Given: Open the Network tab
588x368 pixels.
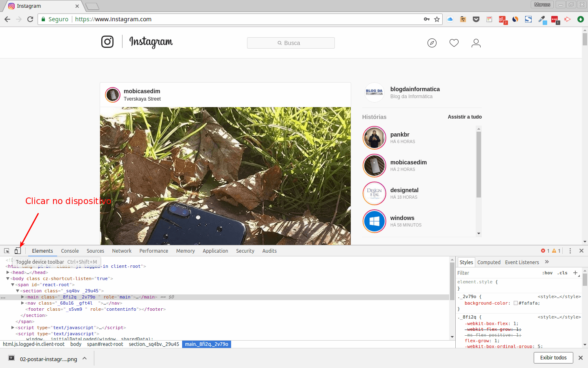Looking at the screenshot, I should coord(122,251).
